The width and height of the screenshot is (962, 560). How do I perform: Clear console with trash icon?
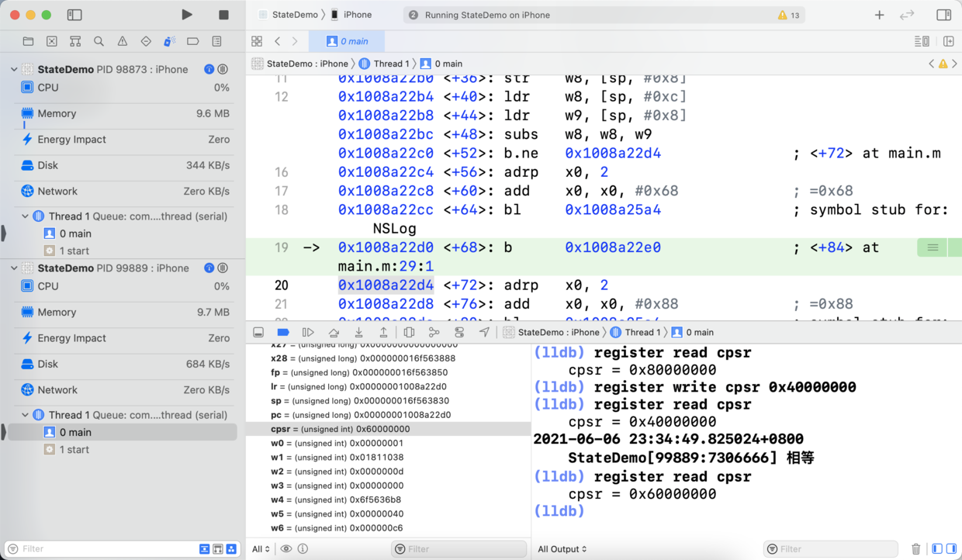[916, 549]
